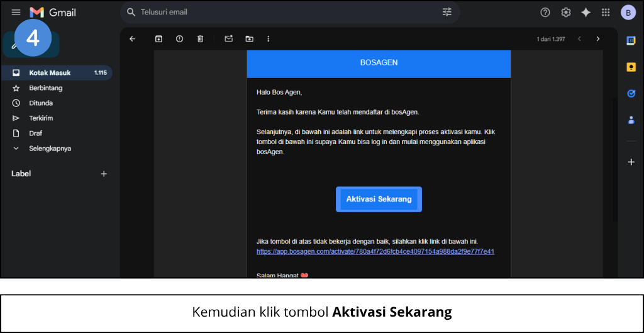Mark email as unread
Image resolution: width=644 pixels, height=333 pixels.
[228, 38]
